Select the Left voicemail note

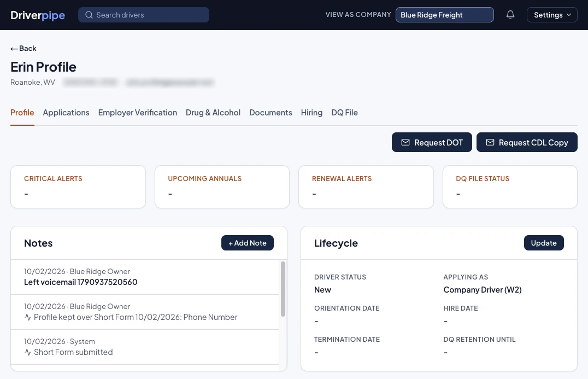pyautogui.click(x=145, y=277)
